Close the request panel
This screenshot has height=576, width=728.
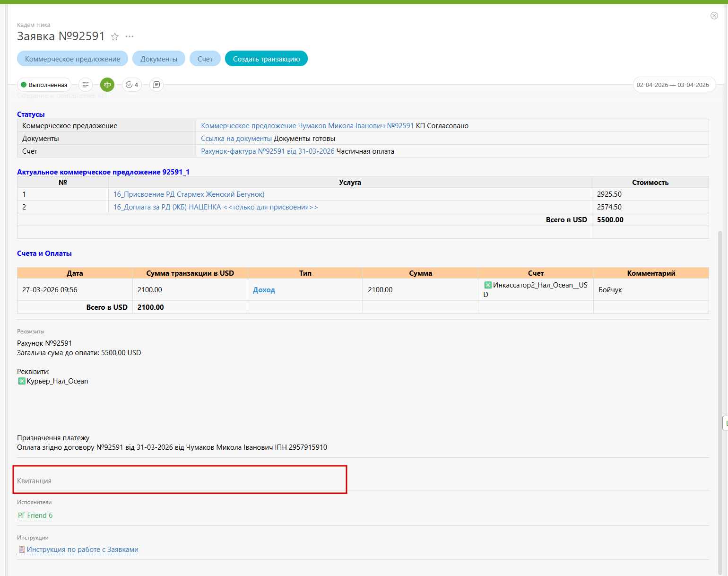click(x=714, y=16)
